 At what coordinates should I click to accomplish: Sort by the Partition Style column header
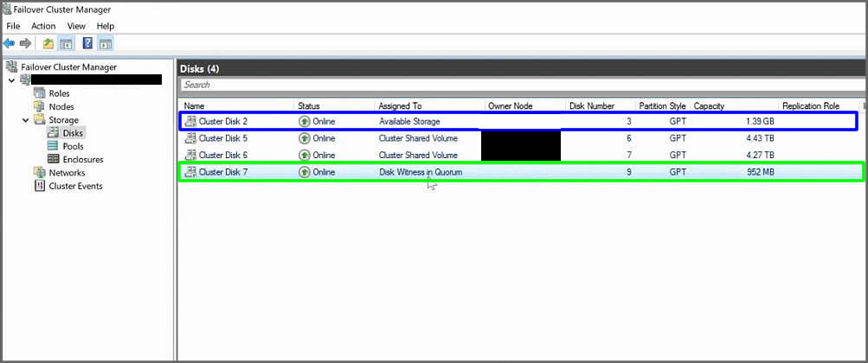click(x=663, y=105)
